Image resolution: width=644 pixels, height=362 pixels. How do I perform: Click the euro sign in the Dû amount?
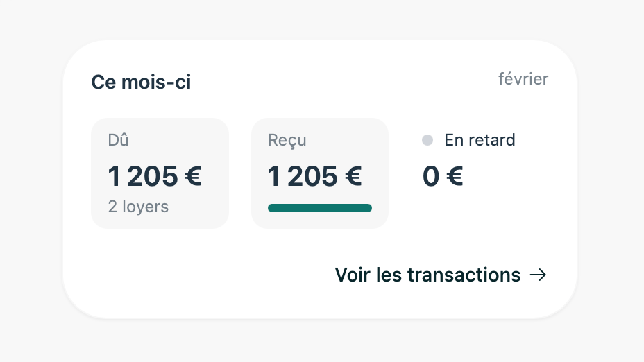tap(193, 177)
